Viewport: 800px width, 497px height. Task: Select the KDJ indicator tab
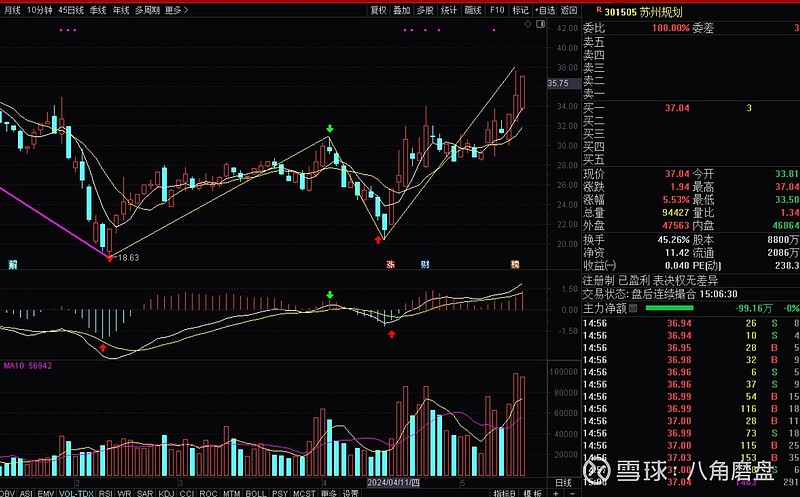pyautogui.click(x=166, y=493)
